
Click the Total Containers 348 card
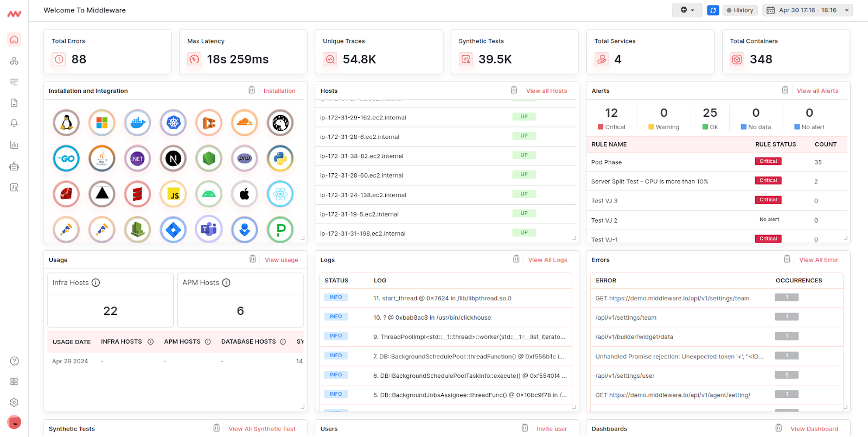coord(786,52)
